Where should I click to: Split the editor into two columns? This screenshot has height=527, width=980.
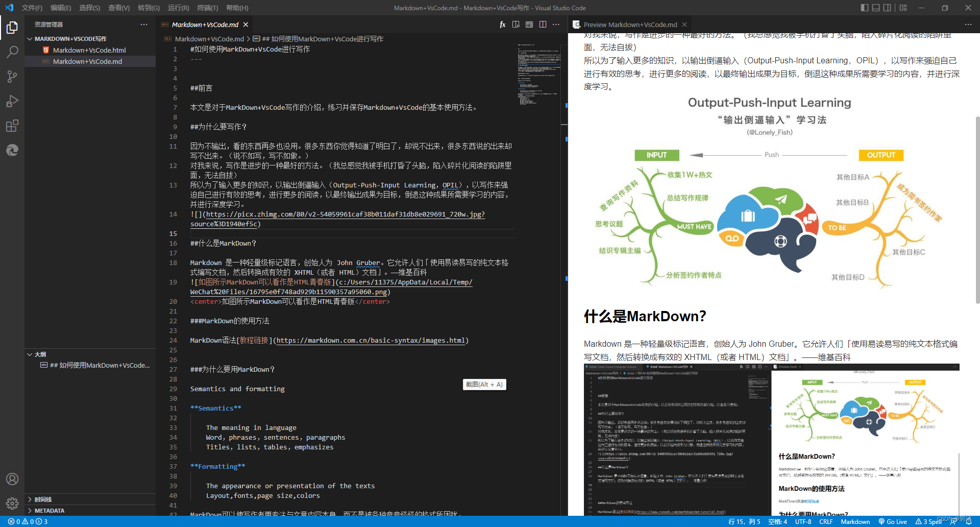coord(542,24)
